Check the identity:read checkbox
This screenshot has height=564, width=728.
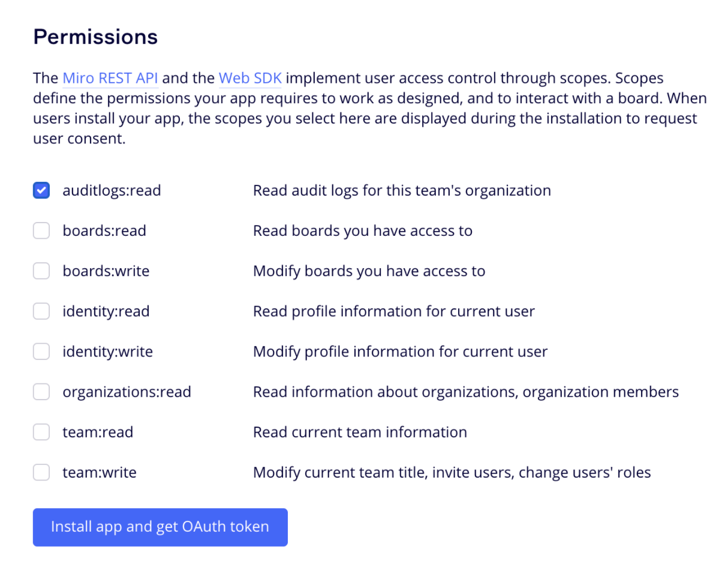coord(41,311)
